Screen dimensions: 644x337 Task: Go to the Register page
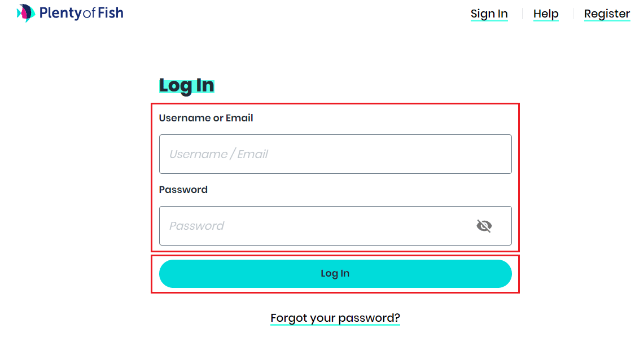[x=607, y=14]
